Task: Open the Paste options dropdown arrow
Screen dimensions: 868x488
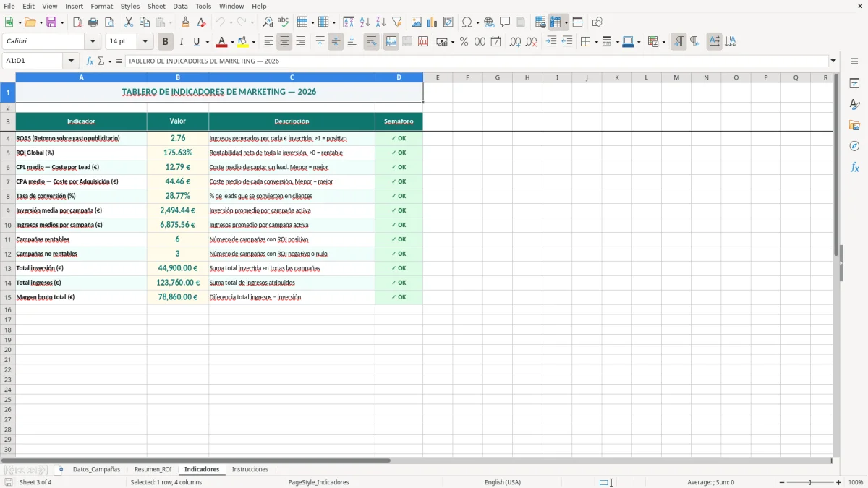Action: pos(171,22)
